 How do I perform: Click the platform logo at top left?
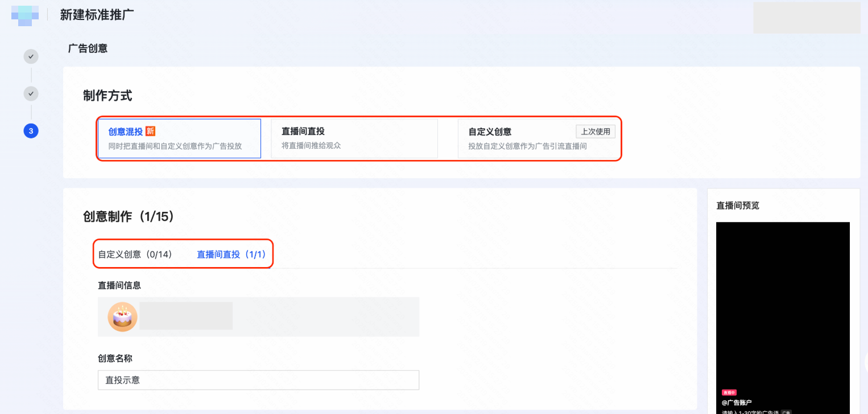tap(25, 15)
